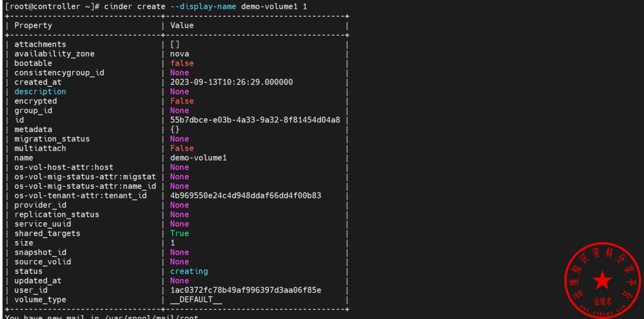This screenshot has height=319, width=644.
Task: Click the user_id value 1ac0372f
Action: point(246,290)
